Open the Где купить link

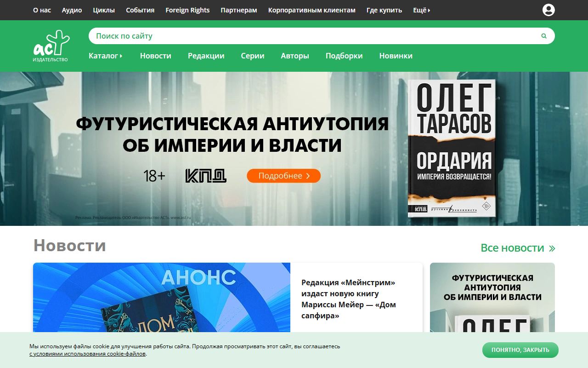point(384,10)
